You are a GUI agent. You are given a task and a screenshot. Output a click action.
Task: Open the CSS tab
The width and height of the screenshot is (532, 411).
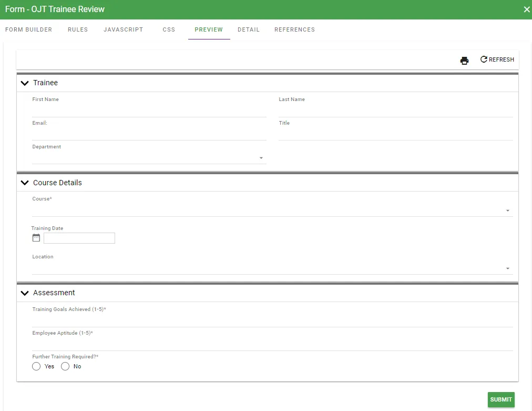(169, 29)
